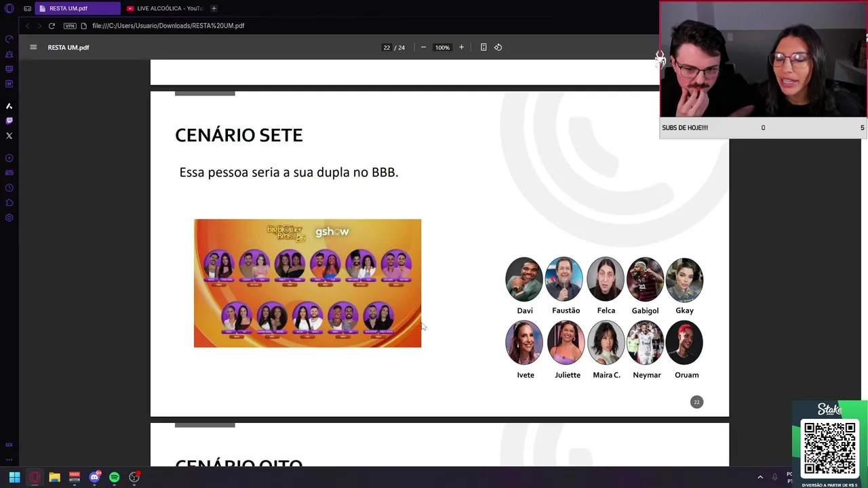Toggle the VPN badge in address bar
This screenshot has width=868, height=488.
[x=70, y=26]
